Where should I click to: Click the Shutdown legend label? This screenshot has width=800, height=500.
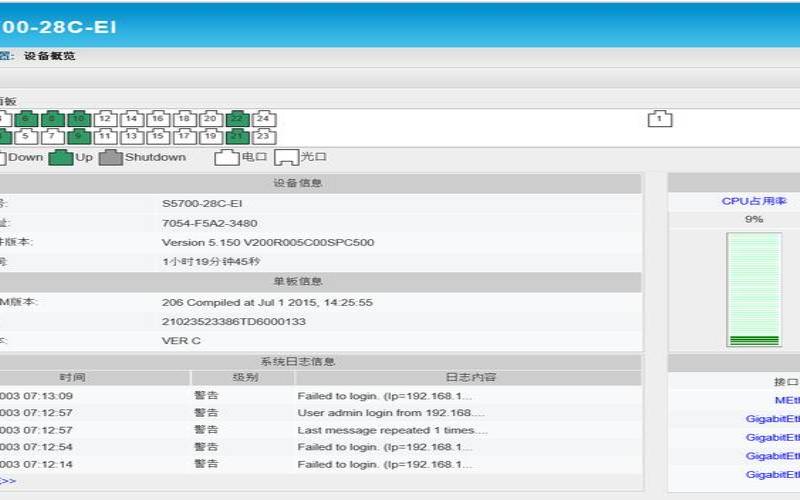(155, 157)
